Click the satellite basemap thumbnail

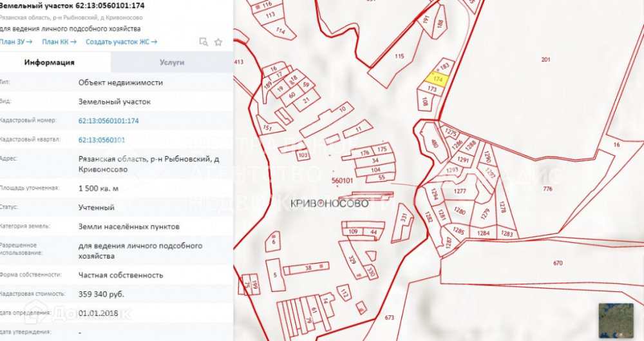click(x=616, y=320)
